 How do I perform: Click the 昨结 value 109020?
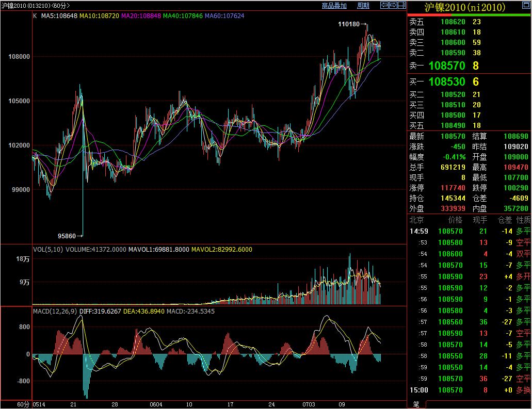coord(515,146)
